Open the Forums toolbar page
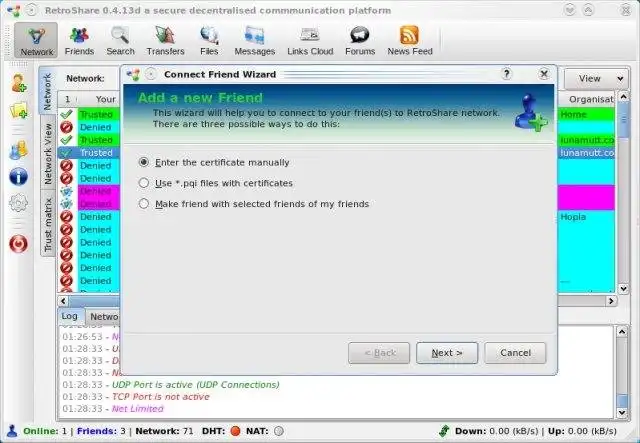 pos(360,40)
